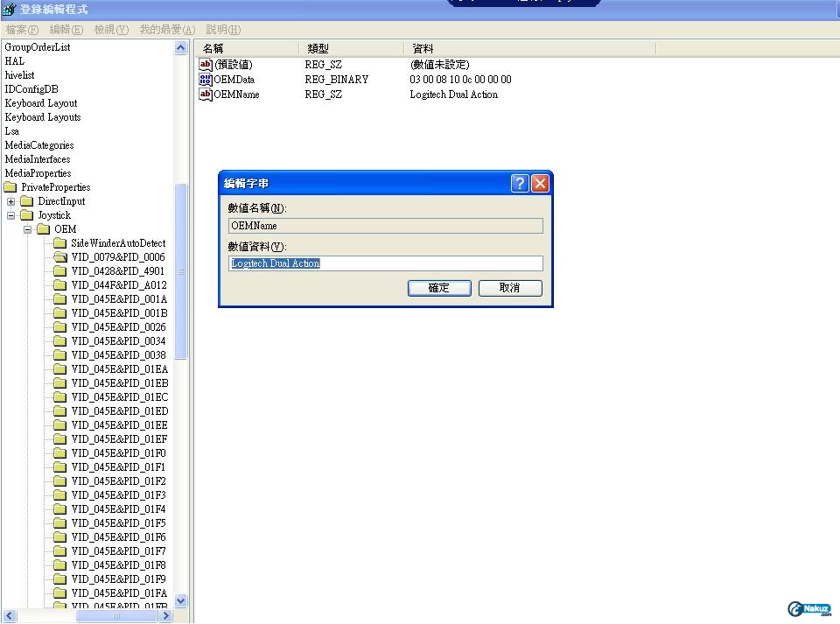Select hivelist in the tree
Screen dimensions: 840x624
(19, 75)
